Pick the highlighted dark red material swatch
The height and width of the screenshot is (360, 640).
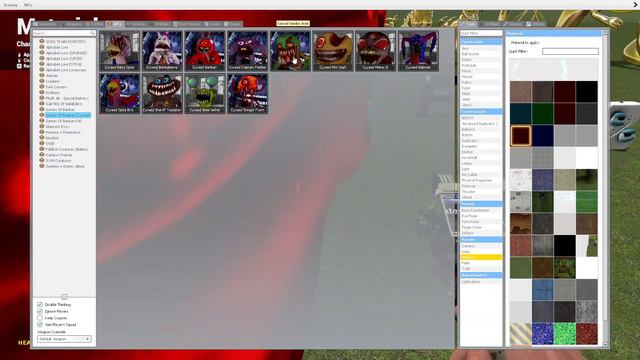pos(520,136)
